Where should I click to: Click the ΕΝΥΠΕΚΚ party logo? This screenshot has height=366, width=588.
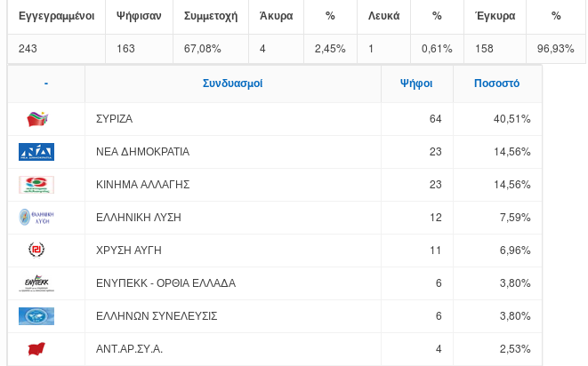(36, 283)
